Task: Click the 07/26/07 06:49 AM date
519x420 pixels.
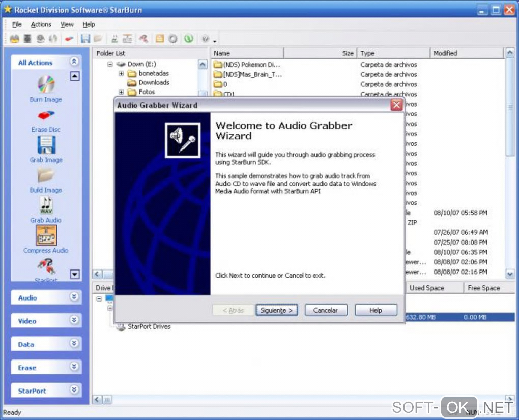Action: click(x=461, y=232)
